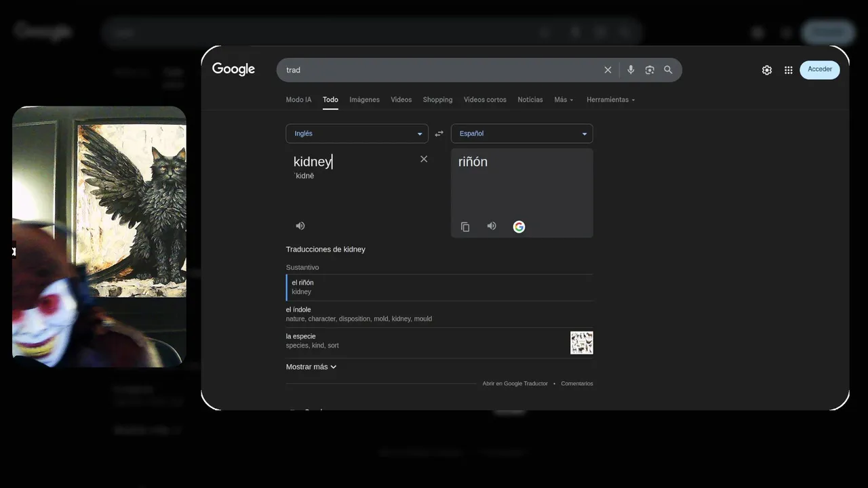Open Abrir en Google Traductor link
Screen dimensions: 868x488
pyautogui.click(x=515, y=384)
